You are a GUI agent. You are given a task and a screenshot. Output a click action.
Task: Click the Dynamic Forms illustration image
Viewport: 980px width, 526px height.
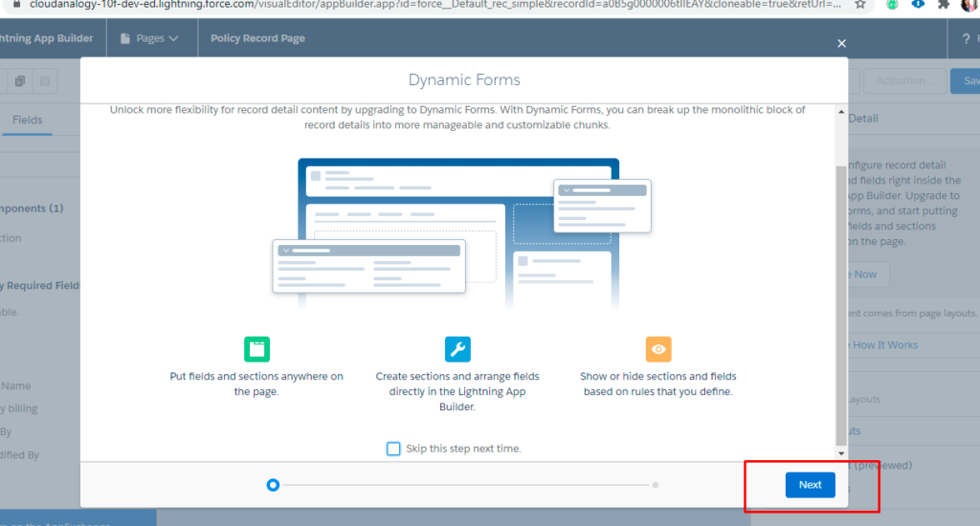tap(462, 233)
